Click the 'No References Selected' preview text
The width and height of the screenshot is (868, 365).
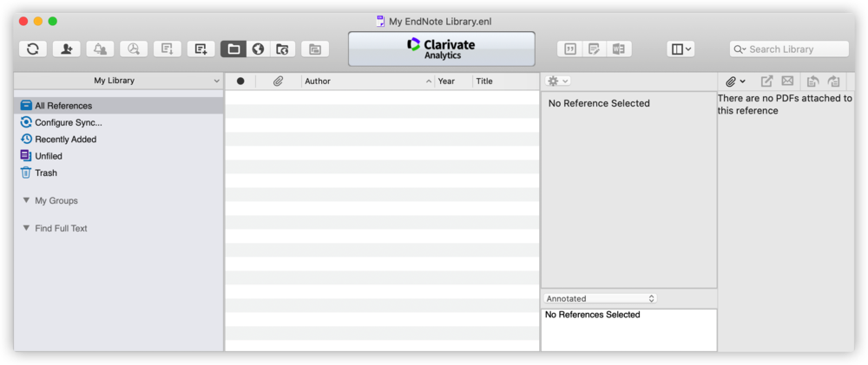coord(592,315)
